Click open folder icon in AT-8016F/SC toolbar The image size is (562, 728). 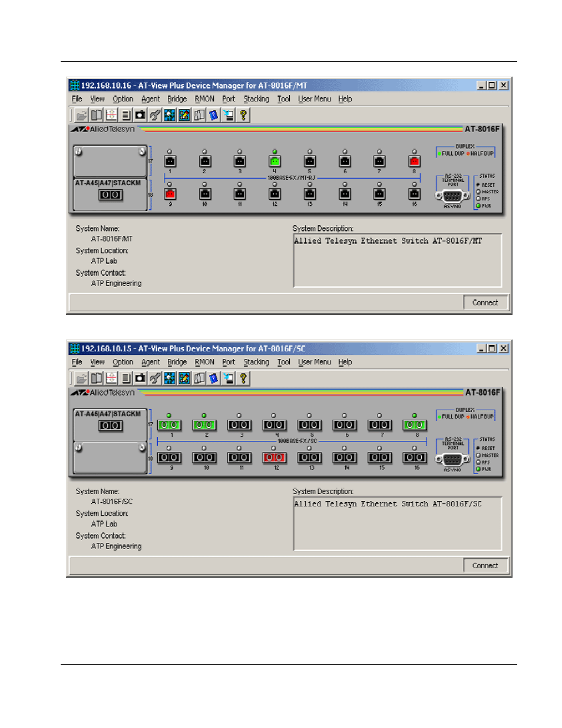click(81, 378)
